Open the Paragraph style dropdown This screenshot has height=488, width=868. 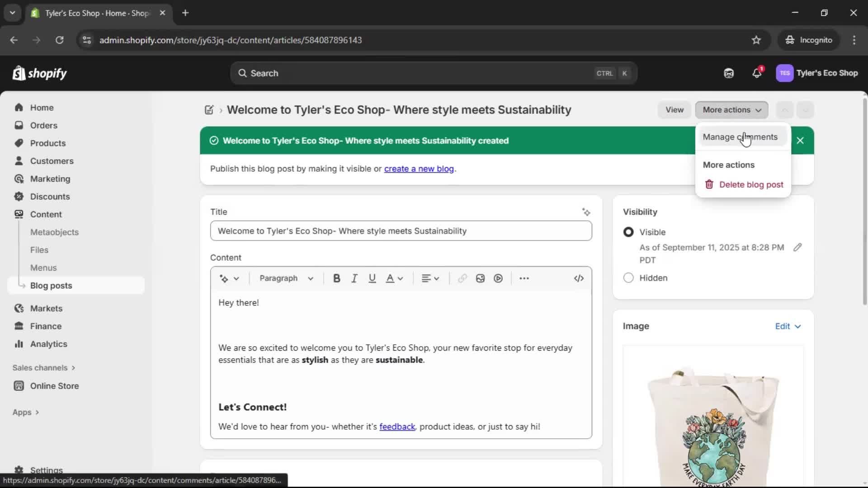[x=286, y=278]
